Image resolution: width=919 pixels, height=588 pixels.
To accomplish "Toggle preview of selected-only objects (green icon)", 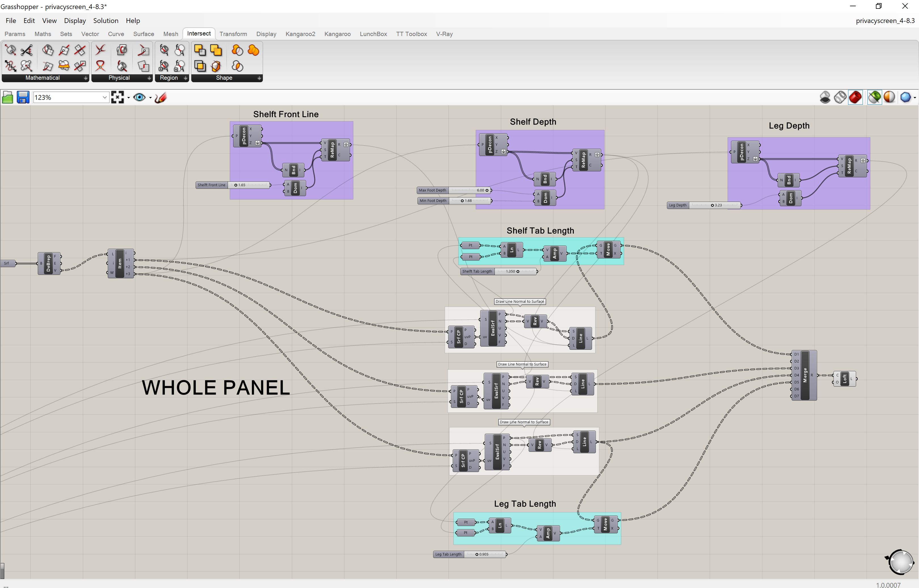I will click(875, 97).
